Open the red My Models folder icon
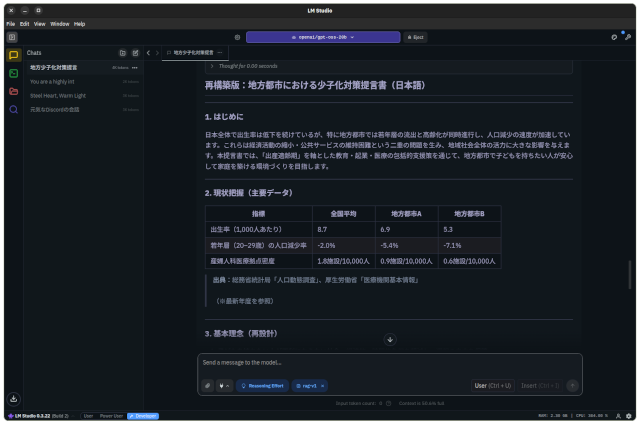 coord(13,91)
